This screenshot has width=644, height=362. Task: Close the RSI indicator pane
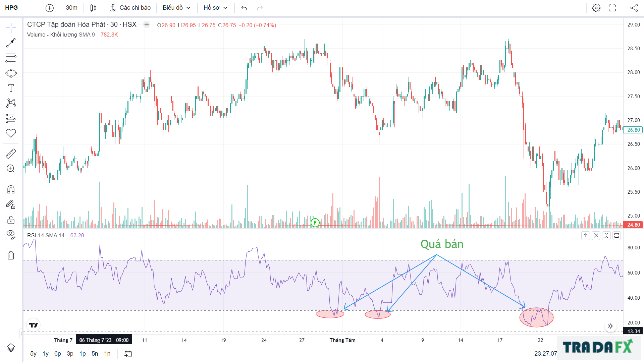(x=596, y=236)
